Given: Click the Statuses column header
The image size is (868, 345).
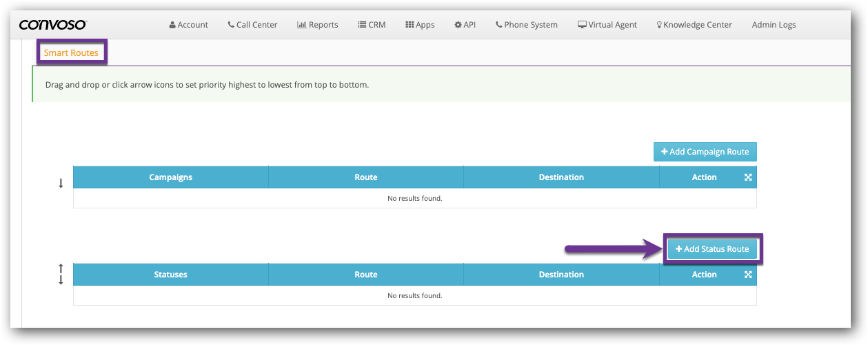Looking at the screenshot, I should point(170,275).
